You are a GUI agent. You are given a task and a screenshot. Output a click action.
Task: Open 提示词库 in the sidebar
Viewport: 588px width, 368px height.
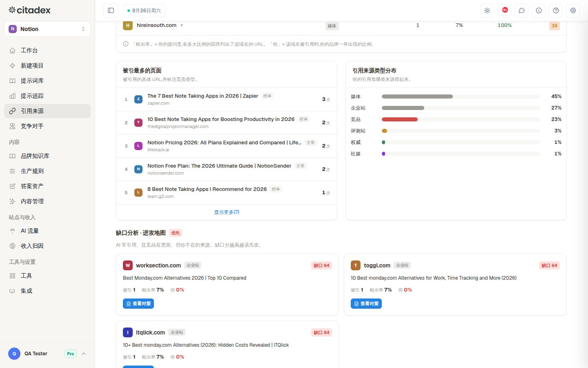(x=47, y=81)
